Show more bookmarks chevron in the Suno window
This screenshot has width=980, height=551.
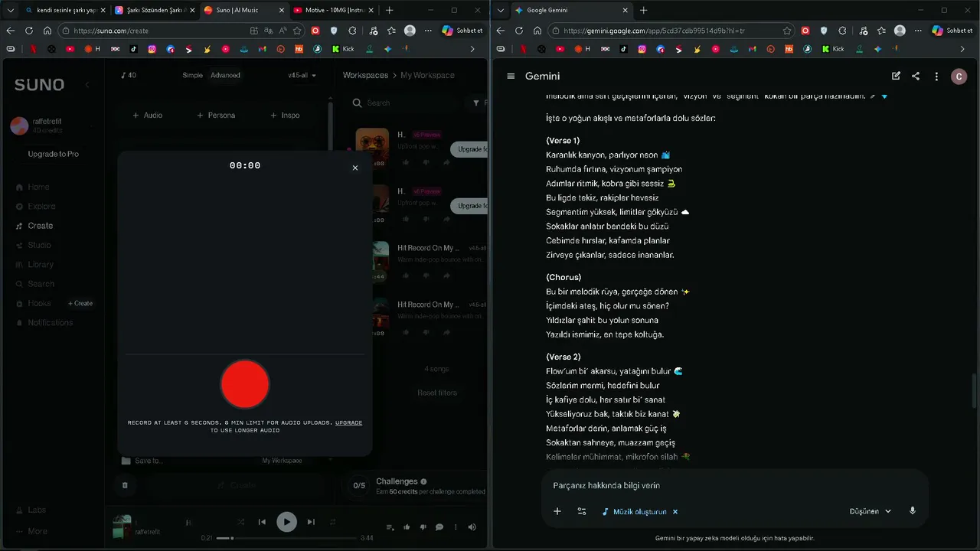[472, 49]
